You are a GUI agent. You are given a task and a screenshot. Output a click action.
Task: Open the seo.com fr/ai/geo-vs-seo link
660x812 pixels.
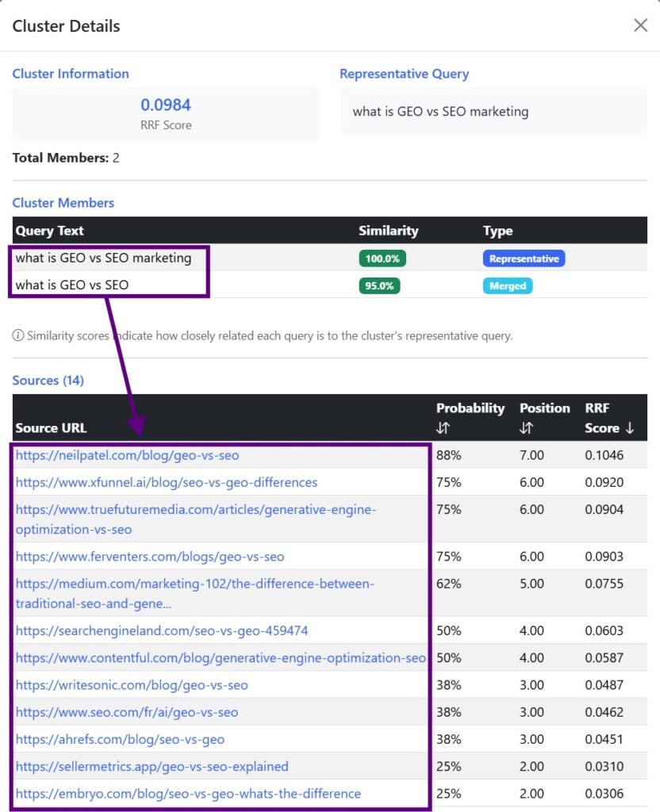[127, 712]
